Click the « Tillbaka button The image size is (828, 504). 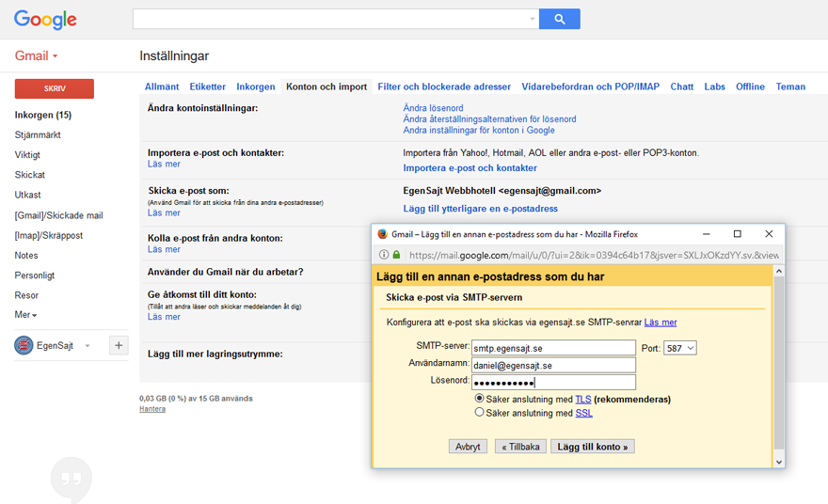520,447
